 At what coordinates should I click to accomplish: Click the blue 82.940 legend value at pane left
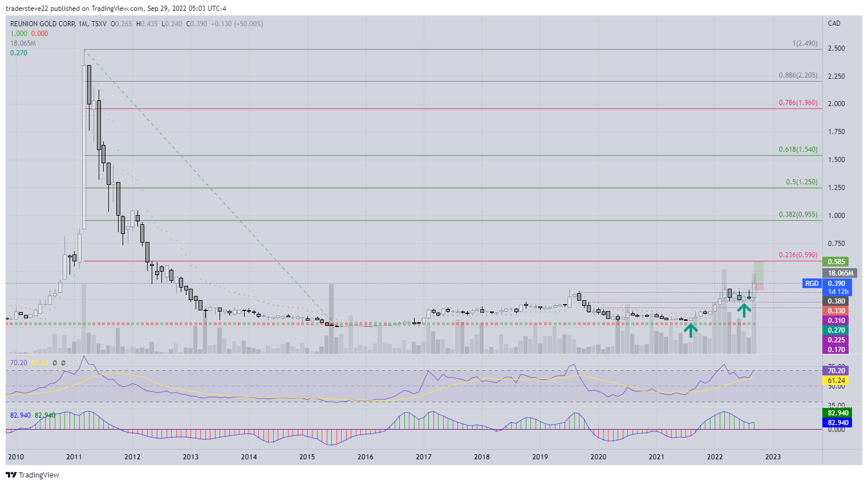point(21,415)
